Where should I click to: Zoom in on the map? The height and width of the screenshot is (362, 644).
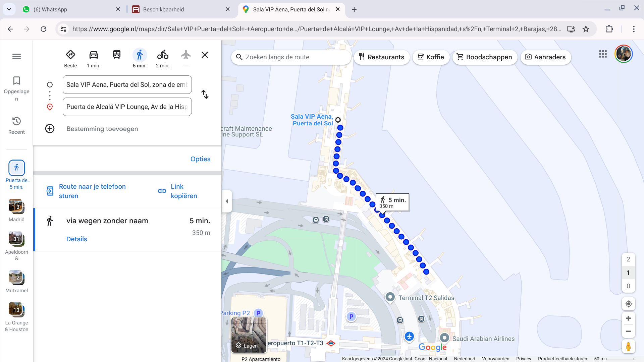(628, 318)
